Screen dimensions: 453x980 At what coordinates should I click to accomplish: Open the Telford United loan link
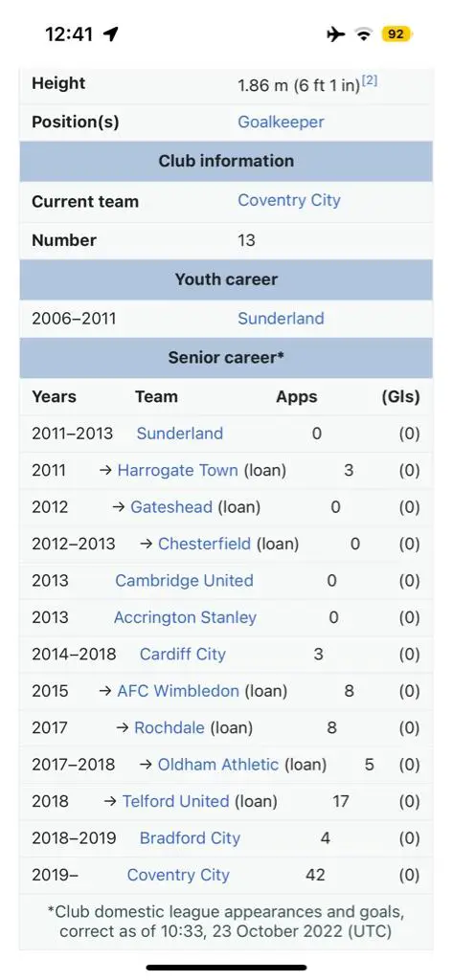click(176, 801)
